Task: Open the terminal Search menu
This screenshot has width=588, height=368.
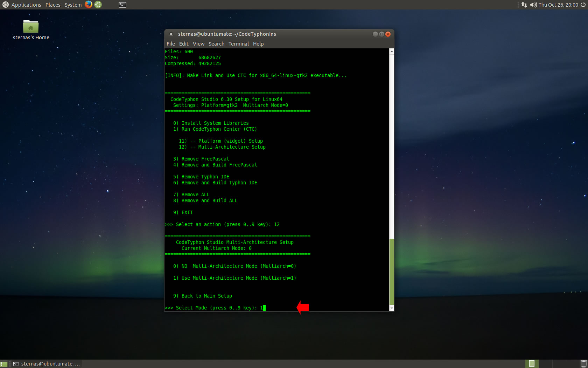Action: coord(216,44)
